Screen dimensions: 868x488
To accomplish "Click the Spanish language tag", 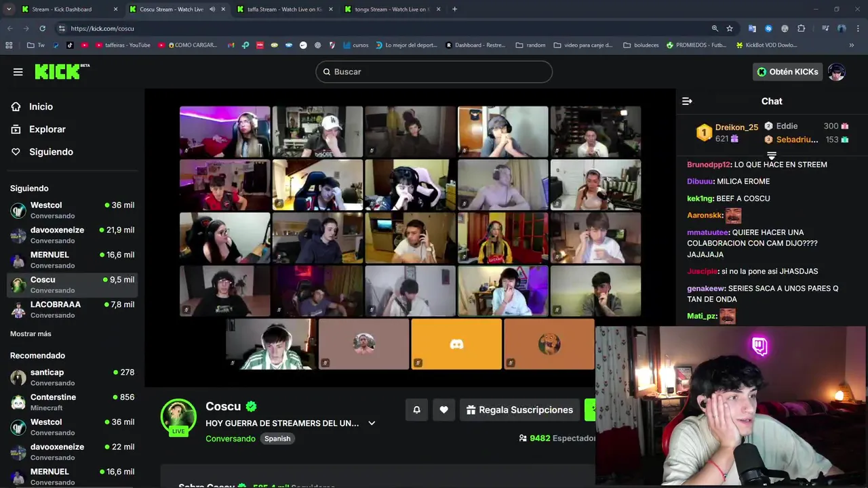I will click(x=277, y=439).
